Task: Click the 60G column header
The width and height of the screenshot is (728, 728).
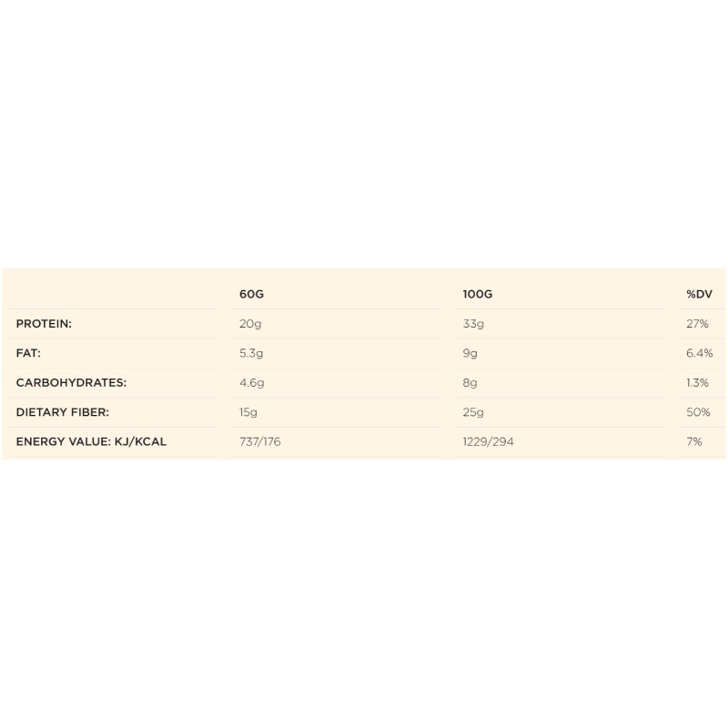Action: click(x=251, y=295)
